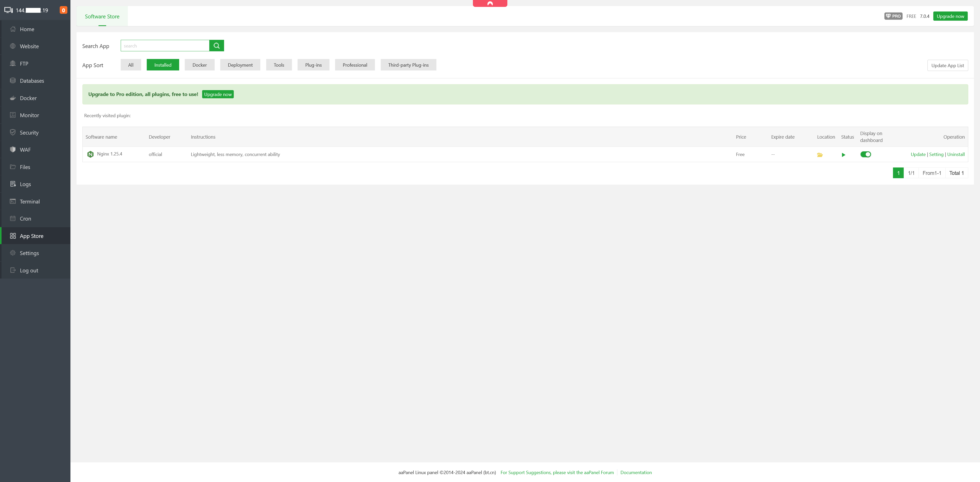Focus the Search App input field
Image resolution: width=980 pixels, height=482 pixels.
point(165,46)
